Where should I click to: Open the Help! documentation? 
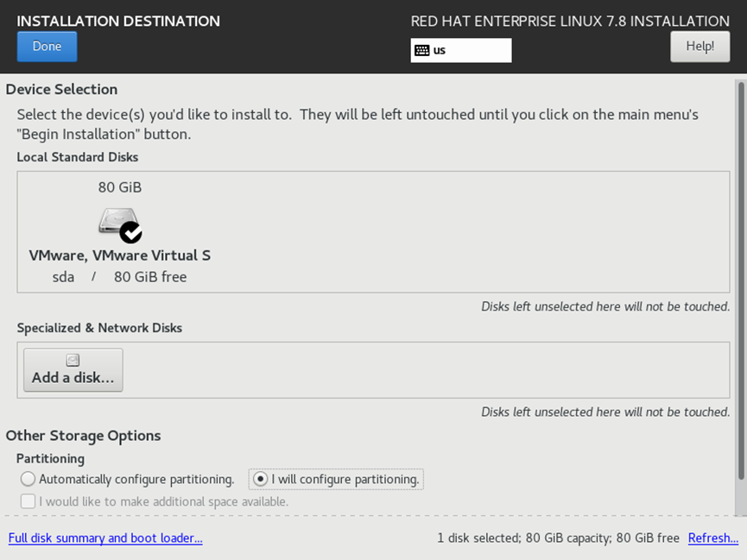[x=700, y=47]
